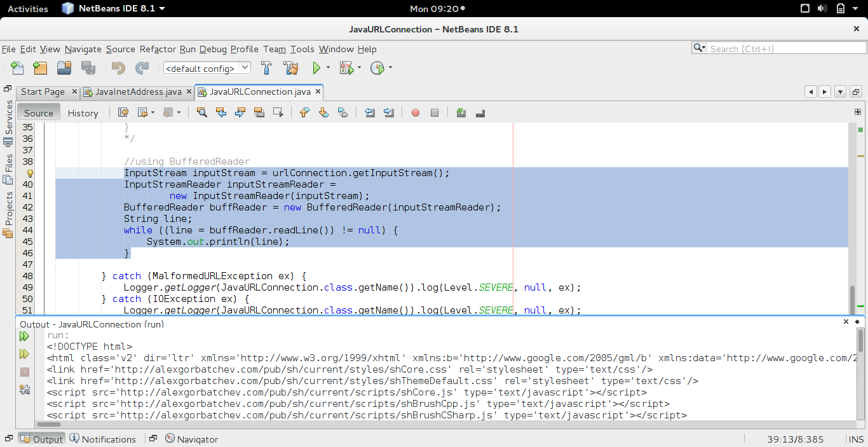Image resolution: width=868 pixels, height=447 pixels.
Task: Run the project with green play icon
Action: 316,68
